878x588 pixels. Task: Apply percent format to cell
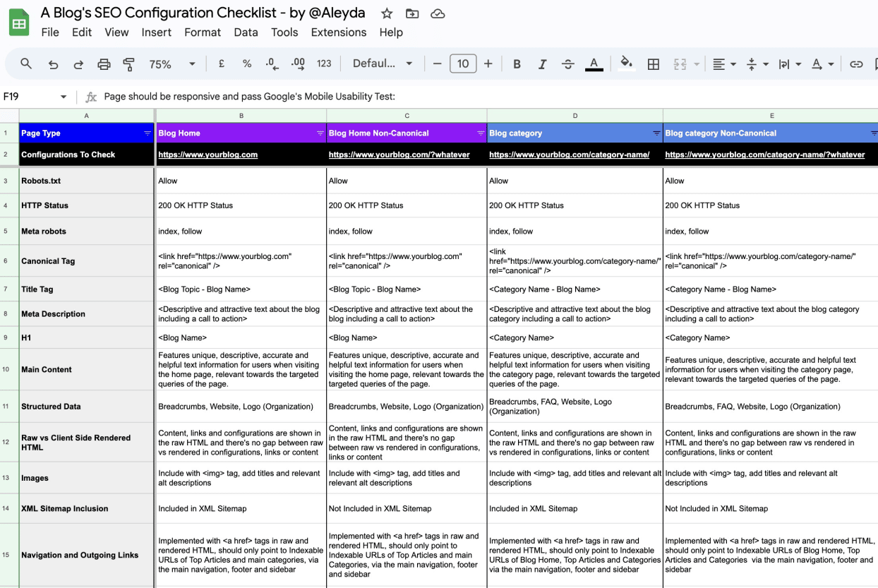[x=247, y=64]
